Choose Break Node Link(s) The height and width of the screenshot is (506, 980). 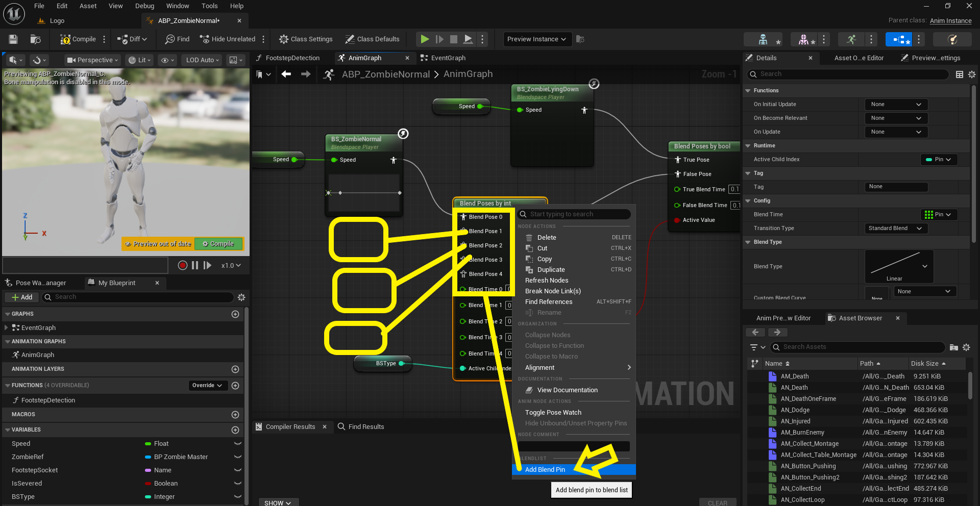tap(574, 291)
